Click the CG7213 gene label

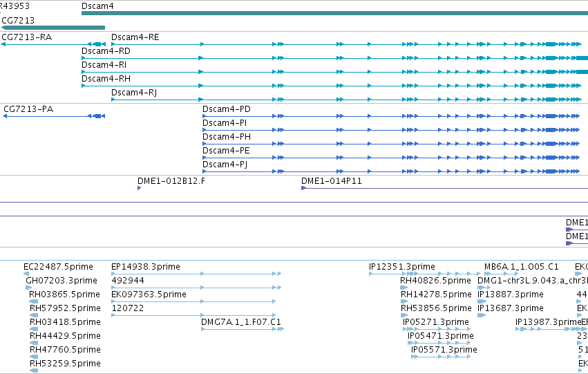point(18,20)
